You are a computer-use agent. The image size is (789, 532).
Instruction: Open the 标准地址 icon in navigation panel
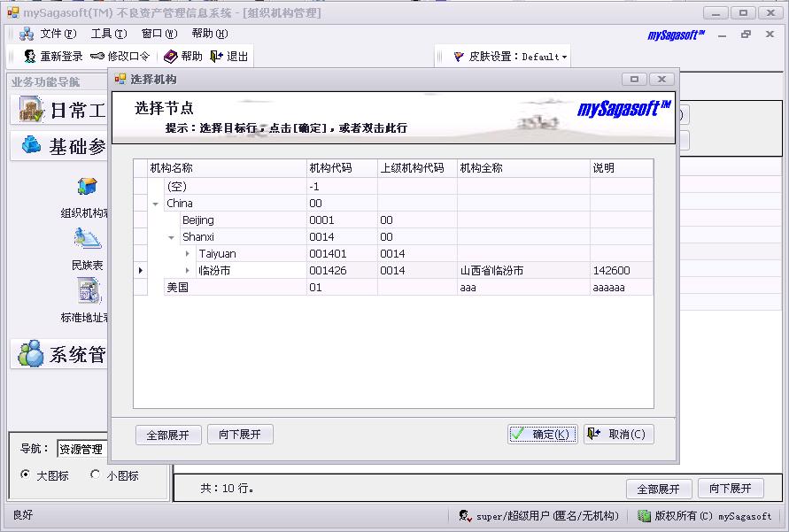pos(89,291)
